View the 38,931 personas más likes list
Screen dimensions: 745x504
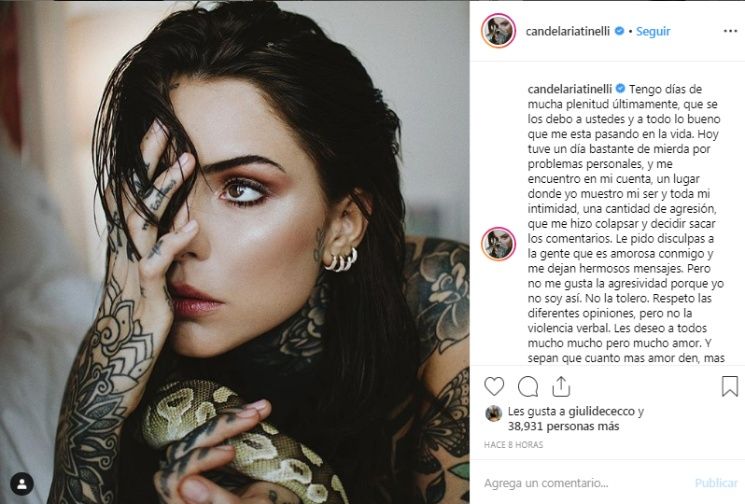pyautogui.click(x=564, y=427)
